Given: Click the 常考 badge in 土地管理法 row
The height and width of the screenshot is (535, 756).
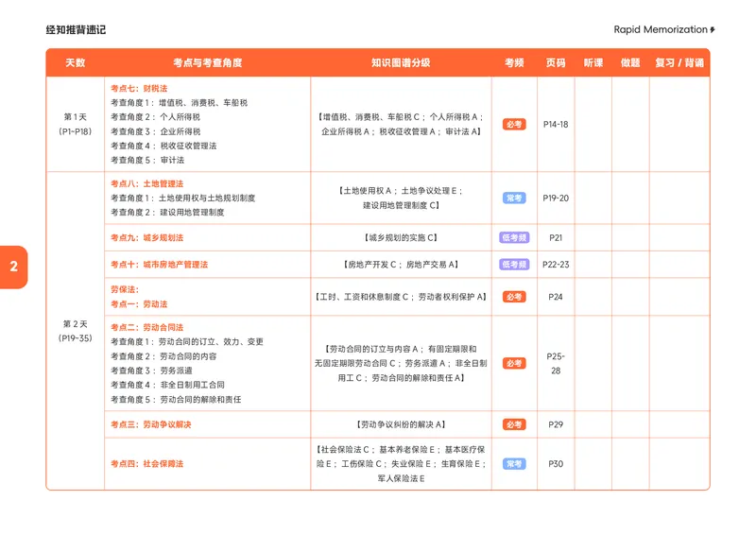Looking at the screenshot, I should tap(514, 198).
